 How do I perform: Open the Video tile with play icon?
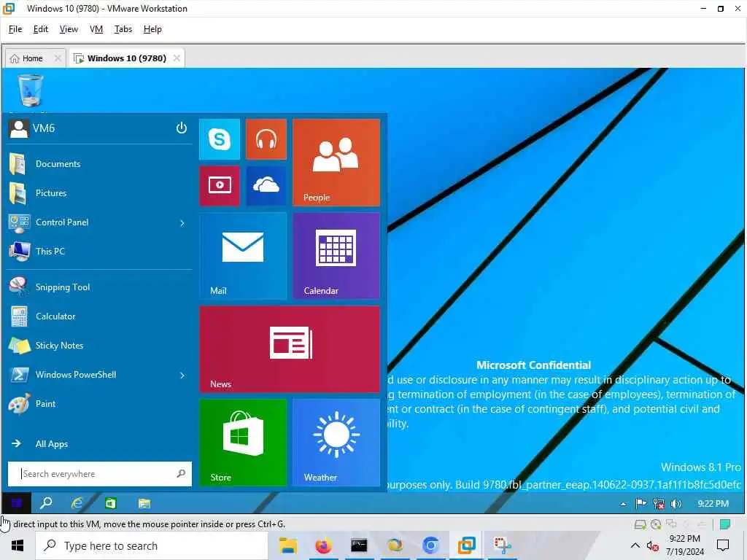(220, 185)
